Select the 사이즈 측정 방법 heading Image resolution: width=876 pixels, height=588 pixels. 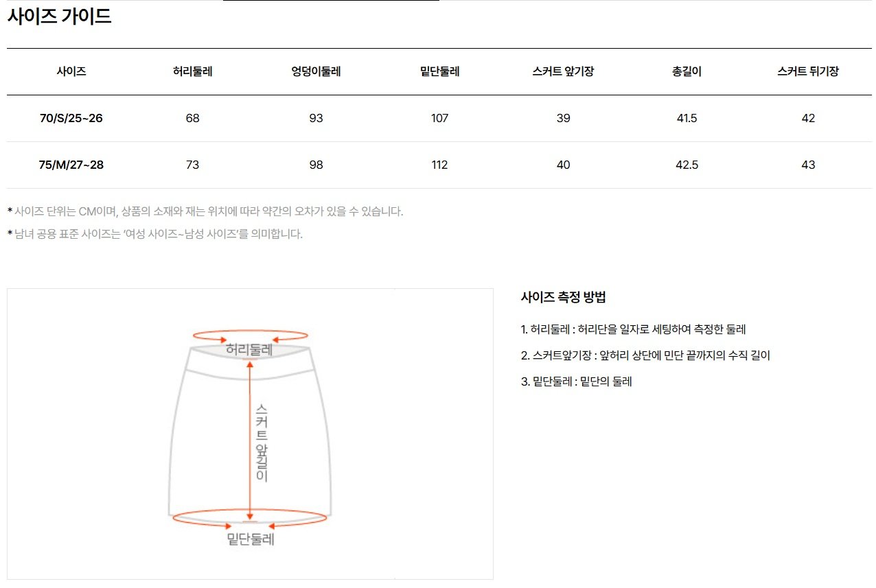click(x=563, y=298)
